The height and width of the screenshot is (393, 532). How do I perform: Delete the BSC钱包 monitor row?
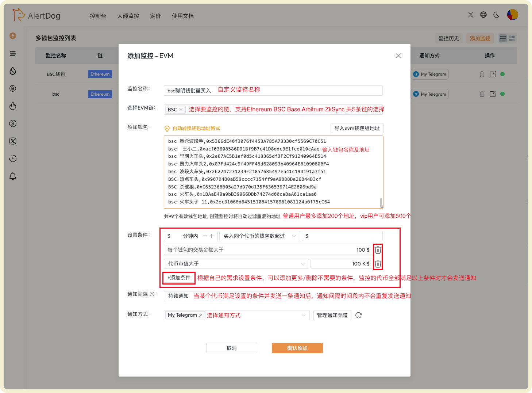482,74
